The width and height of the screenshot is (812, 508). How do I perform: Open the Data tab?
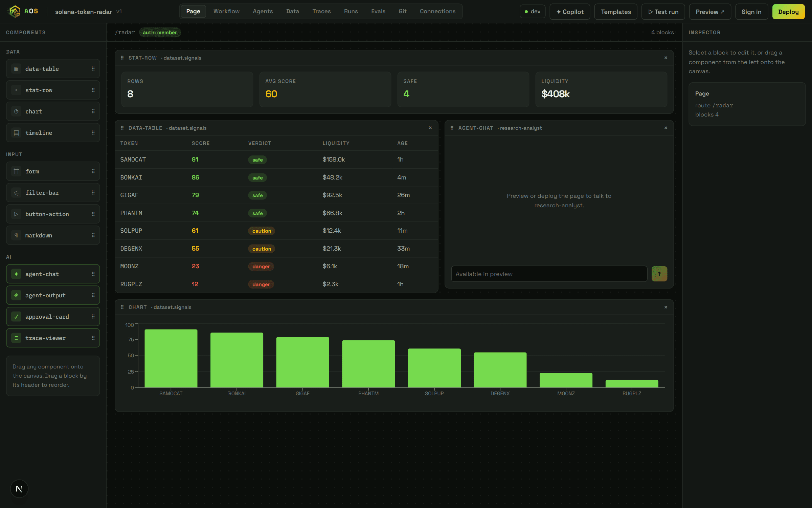click(293, 12)
